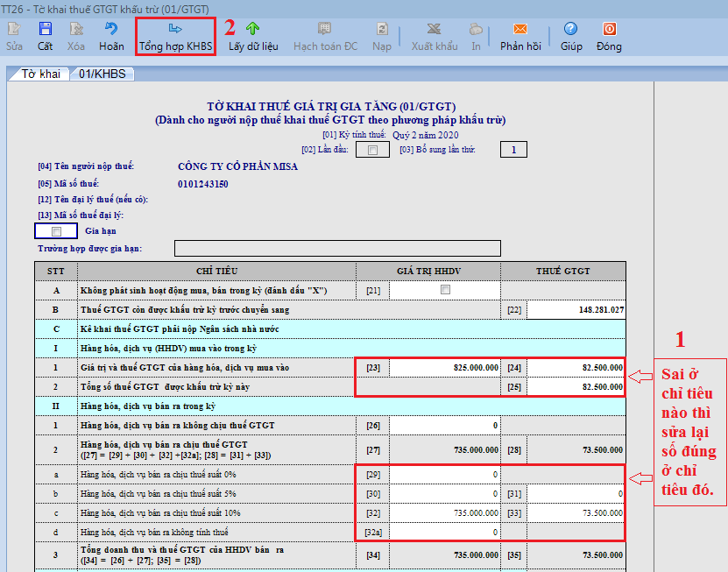Toggle the Gia hạn checkbox
728x572 pixels.
(56, 231)
